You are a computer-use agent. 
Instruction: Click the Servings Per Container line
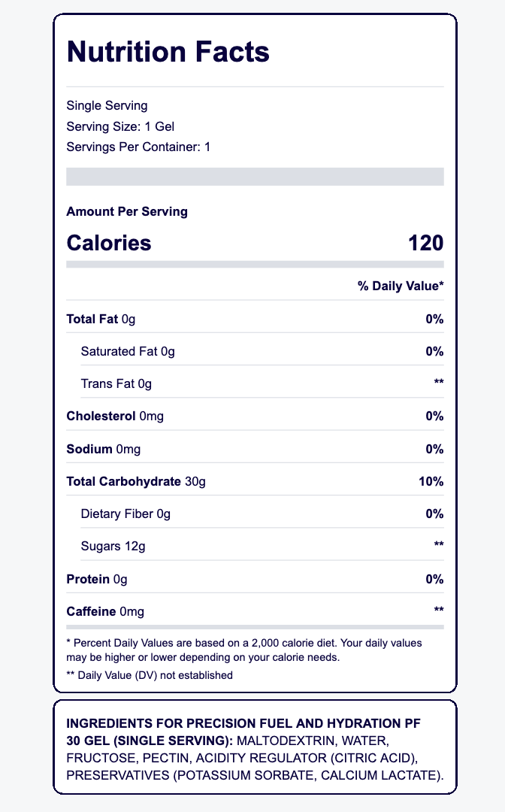138,146
